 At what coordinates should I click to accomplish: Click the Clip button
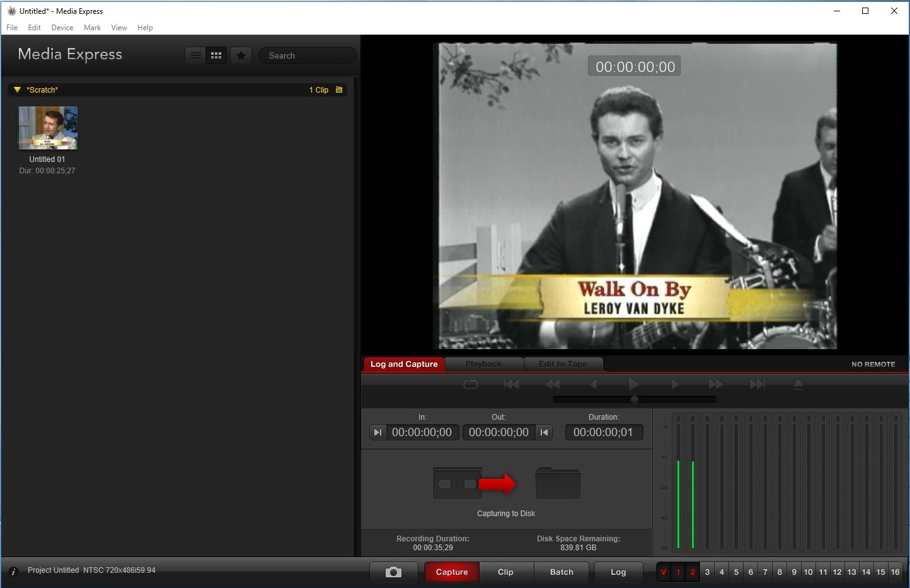click(x=505, y=572)
